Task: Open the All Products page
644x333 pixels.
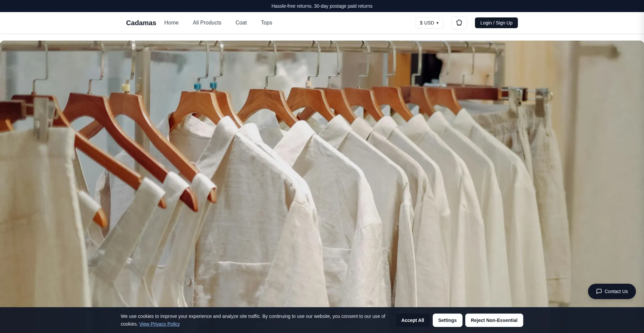Action: [x=207, y=22]
